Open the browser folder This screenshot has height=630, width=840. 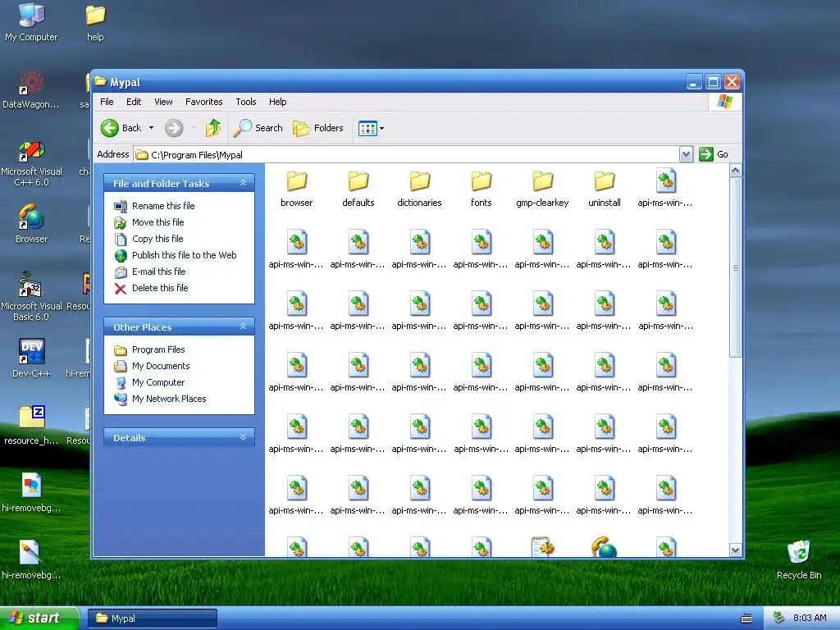(x=296, y=189)
